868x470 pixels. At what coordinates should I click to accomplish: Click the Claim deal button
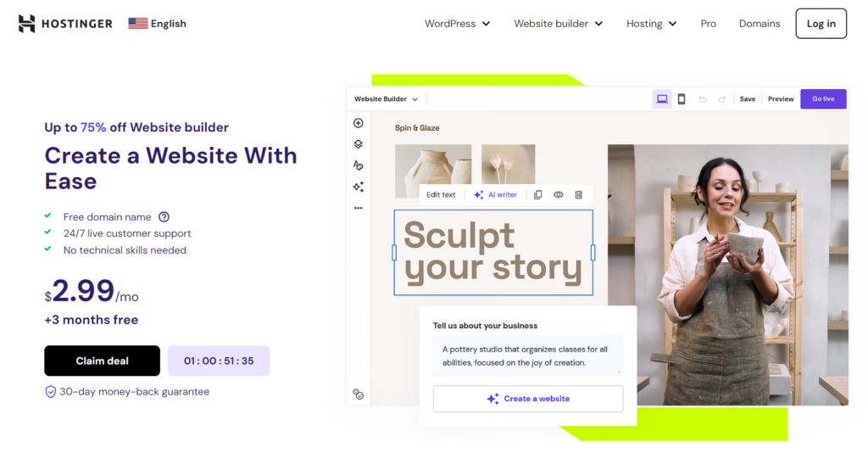102,361
